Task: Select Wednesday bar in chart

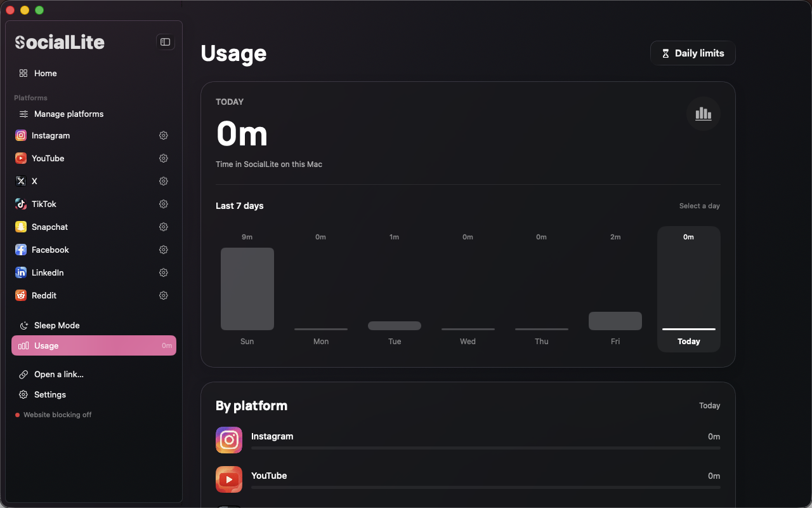Action: point(468,329)
